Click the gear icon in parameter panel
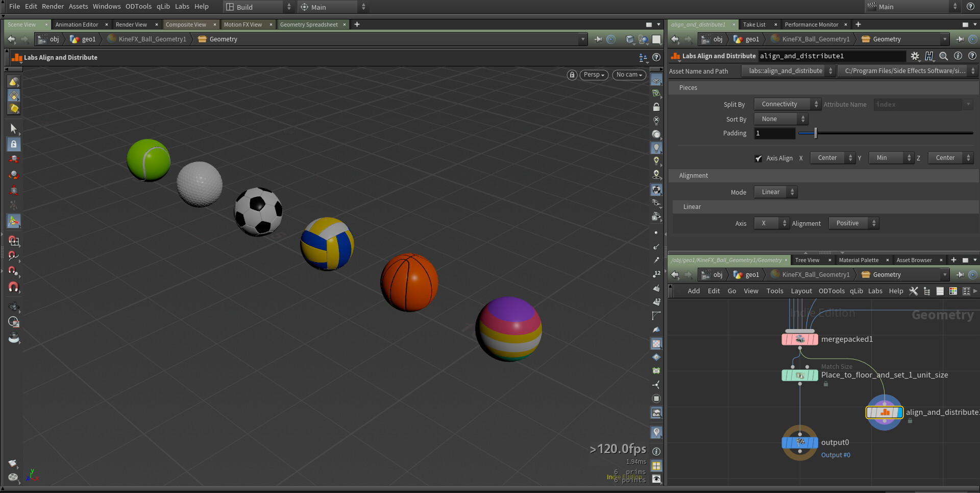Screen dimensions: 980x493 click(915, 56)
